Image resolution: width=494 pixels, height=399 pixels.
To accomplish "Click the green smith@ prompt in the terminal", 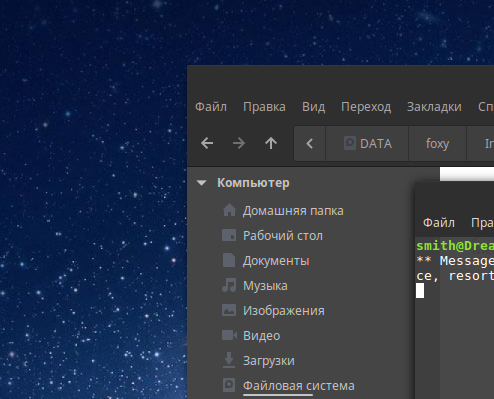I will click(455, 246).
